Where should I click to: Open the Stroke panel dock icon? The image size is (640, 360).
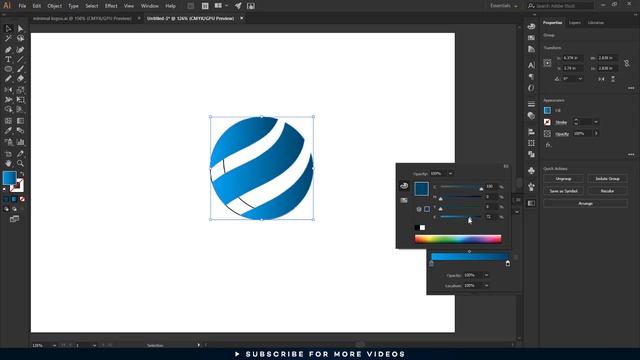tap(531, 104)
